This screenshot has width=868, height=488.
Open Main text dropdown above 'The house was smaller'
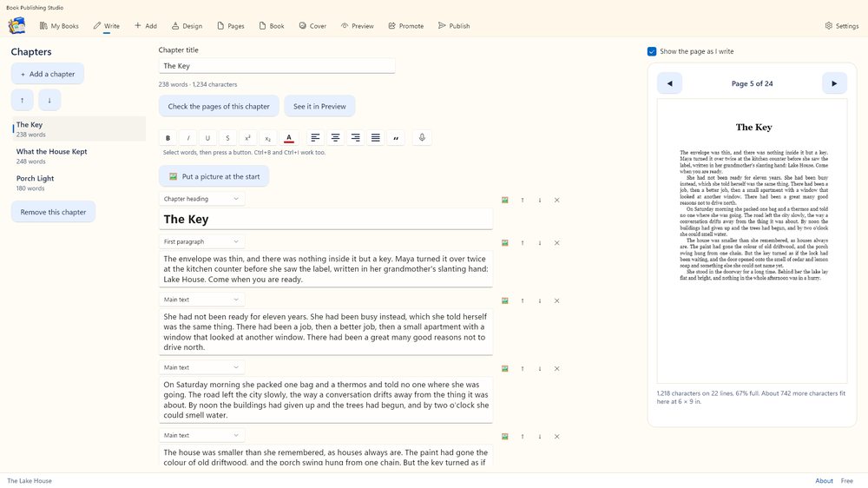click(x=201, y=435)
